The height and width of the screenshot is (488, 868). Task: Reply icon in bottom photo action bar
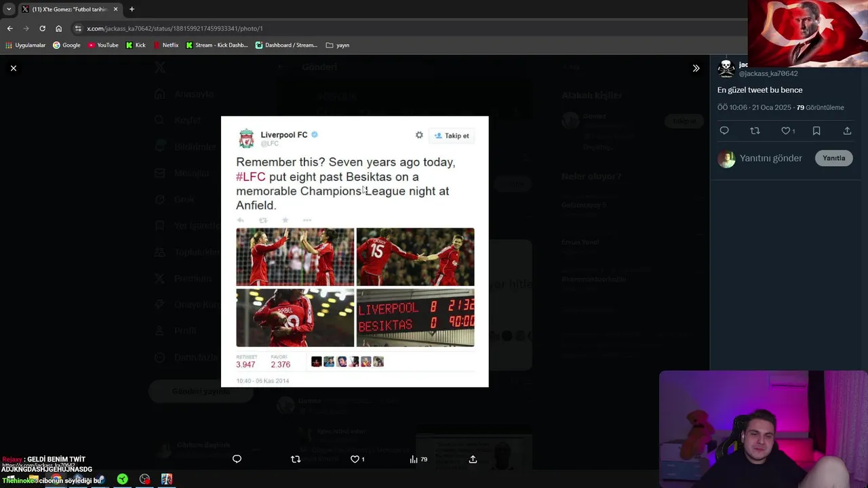coord(237,459)
